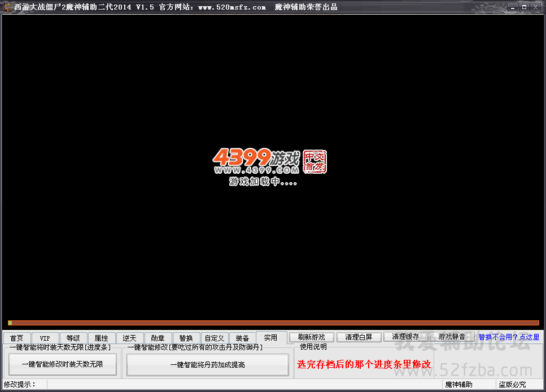This screenshot has width=546, height=392.
Task: Open the 替换不会用？点这里 link
Action: tap(509, 337)
